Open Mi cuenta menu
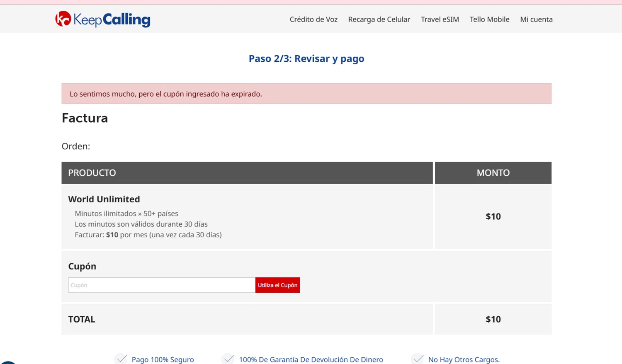Viewport: 622px width, 364px height. pos(536,19)
